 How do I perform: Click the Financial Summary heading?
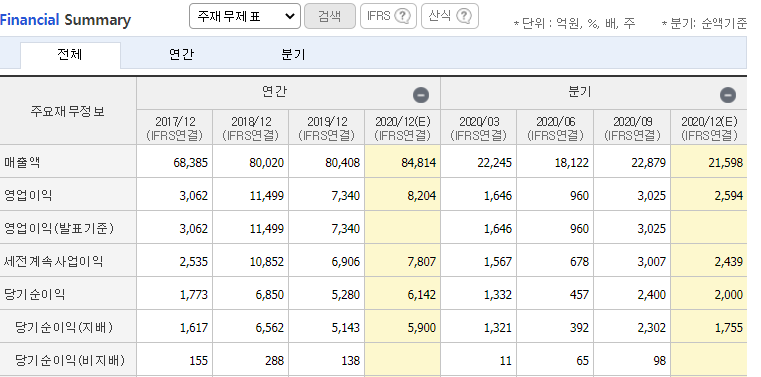coord(66,20)
